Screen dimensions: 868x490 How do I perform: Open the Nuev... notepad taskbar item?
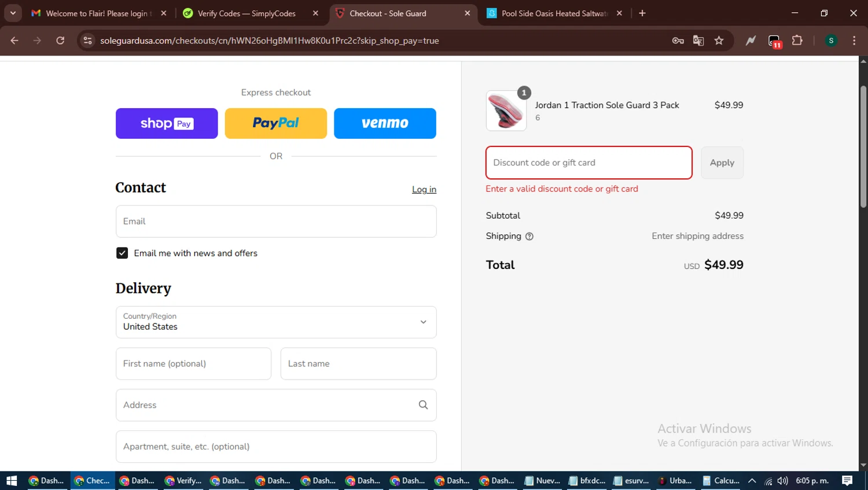pos(542,481)
